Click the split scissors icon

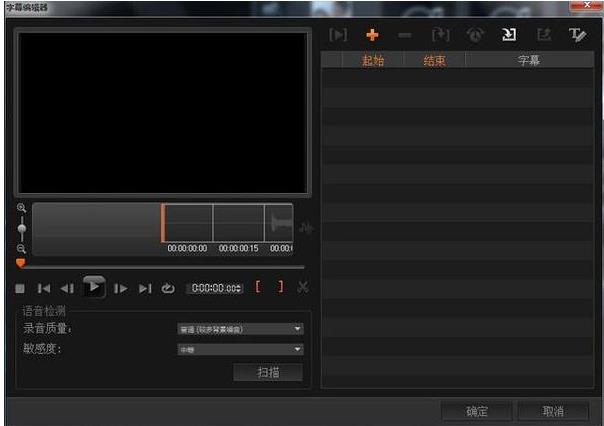tap(303, 287)
